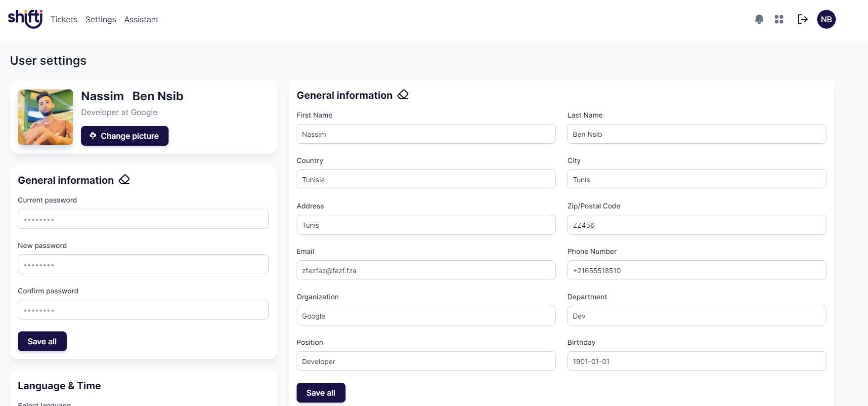This screenshot has height=406, width=868.
Task: Open the Assistant menu
Action: (x=141, y=19)
